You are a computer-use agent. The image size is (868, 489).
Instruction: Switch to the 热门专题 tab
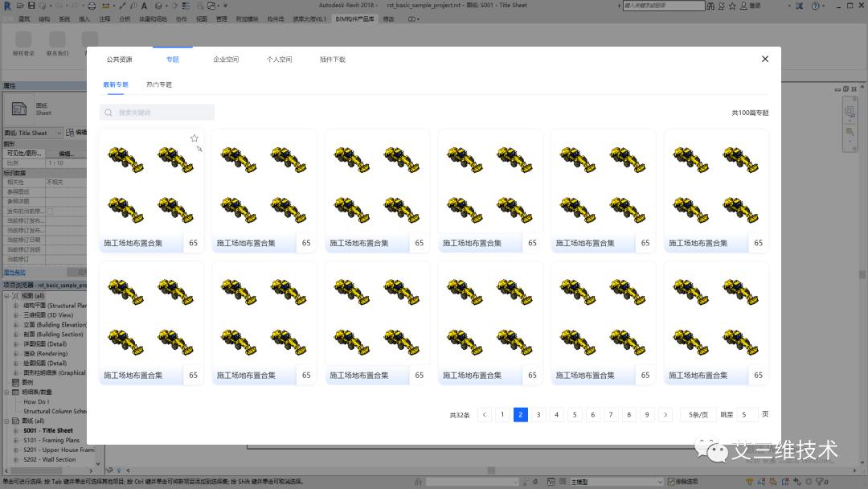point(159,84)
